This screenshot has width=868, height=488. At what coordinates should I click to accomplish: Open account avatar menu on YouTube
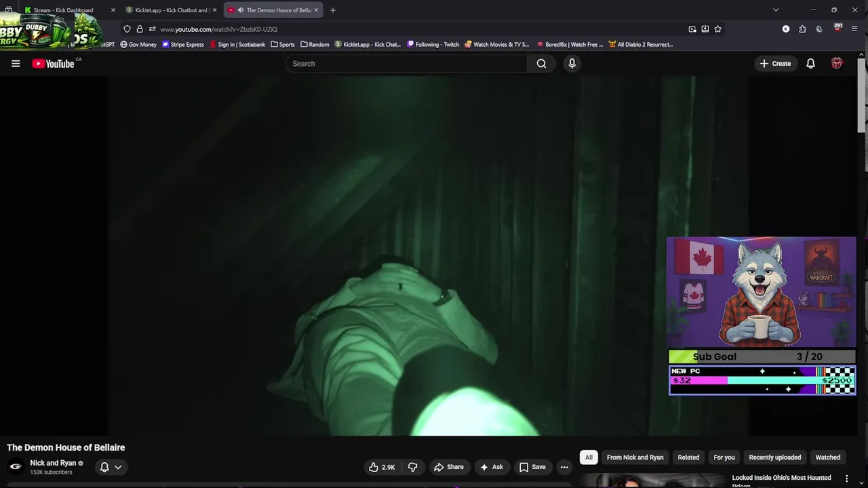tap(837, 64)
